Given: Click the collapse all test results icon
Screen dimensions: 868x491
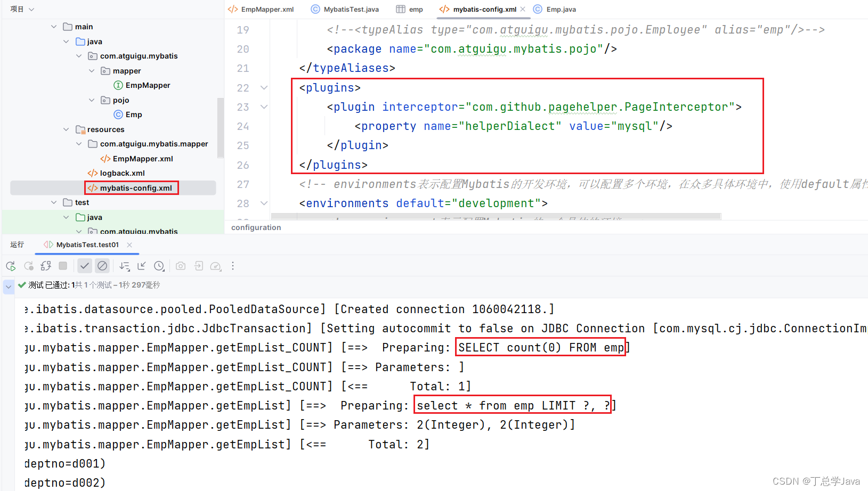Looking at the screenshot, I should (x=142, y=266).
